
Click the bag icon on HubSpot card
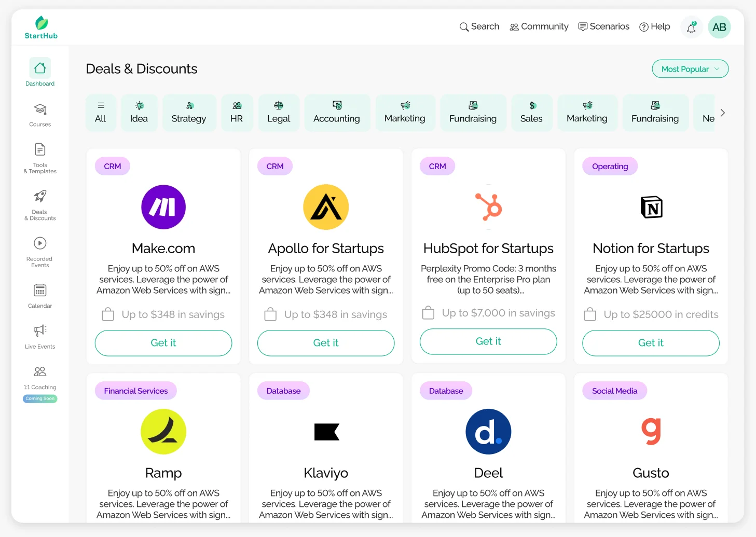click(428, 312)
